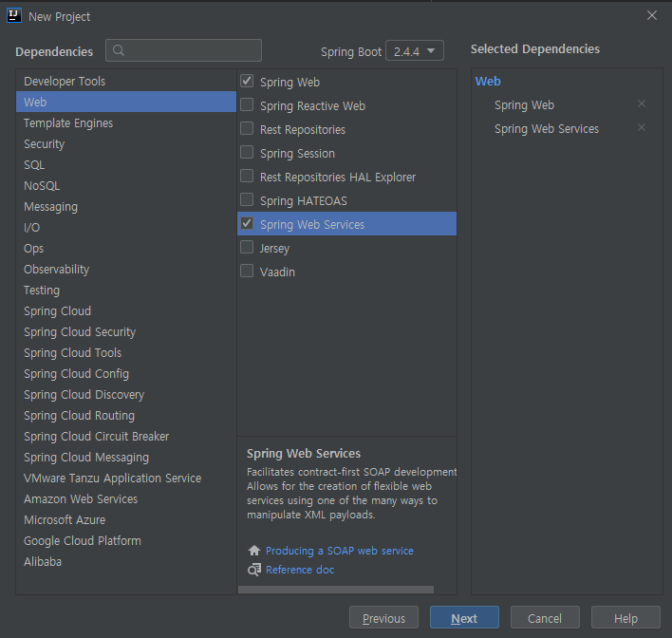Click the IntelliJ IDEA logo icon
Viewport: 672px width, 638px height.
(14, 16)
